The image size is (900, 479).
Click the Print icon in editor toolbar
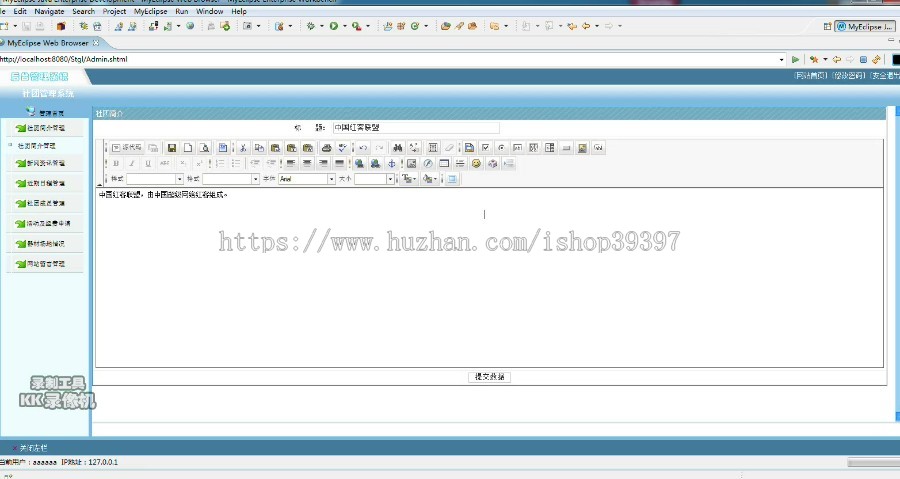326,148
